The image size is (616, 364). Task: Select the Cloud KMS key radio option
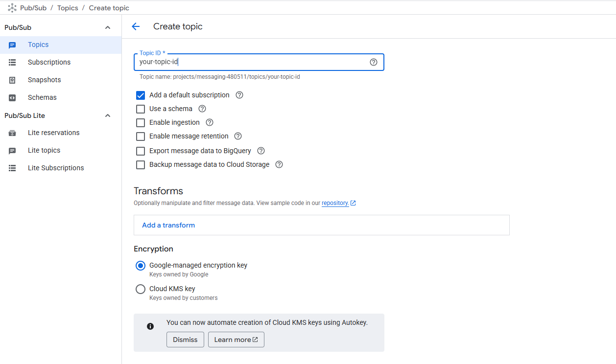click(x=141, y=289)
